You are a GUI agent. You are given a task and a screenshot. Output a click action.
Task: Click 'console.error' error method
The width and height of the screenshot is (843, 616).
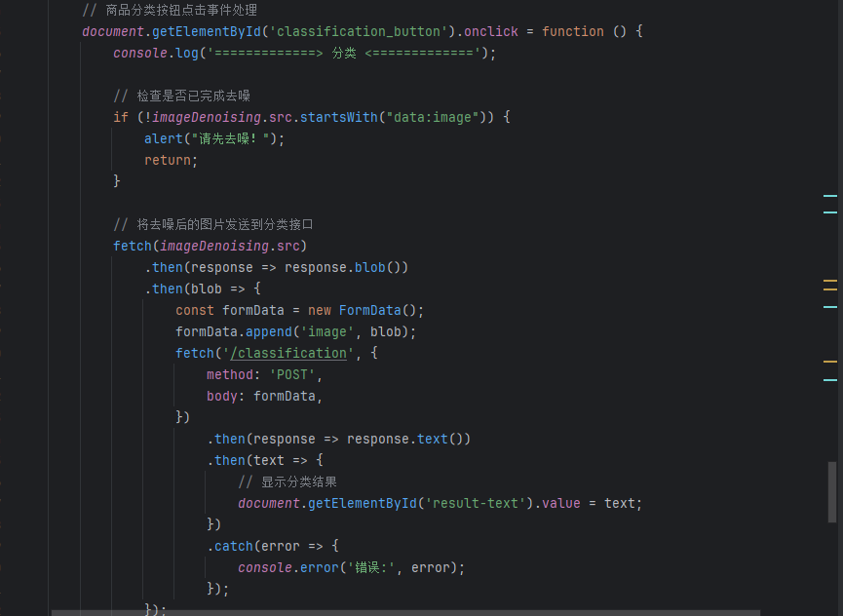pyautogui.click(x=320, y=567)
